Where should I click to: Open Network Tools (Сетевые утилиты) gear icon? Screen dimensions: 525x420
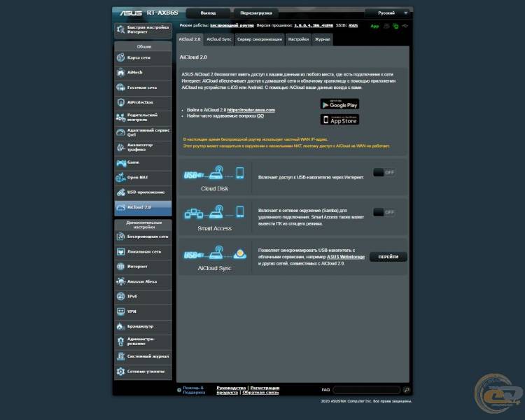pos(121,372)
